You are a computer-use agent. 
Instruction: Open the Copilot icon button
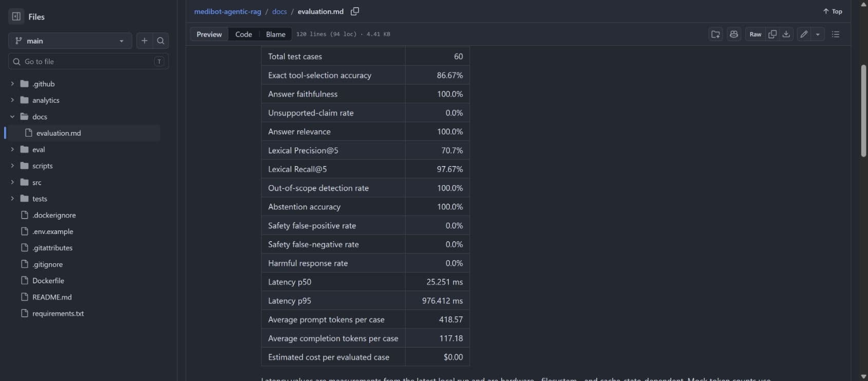734,34
